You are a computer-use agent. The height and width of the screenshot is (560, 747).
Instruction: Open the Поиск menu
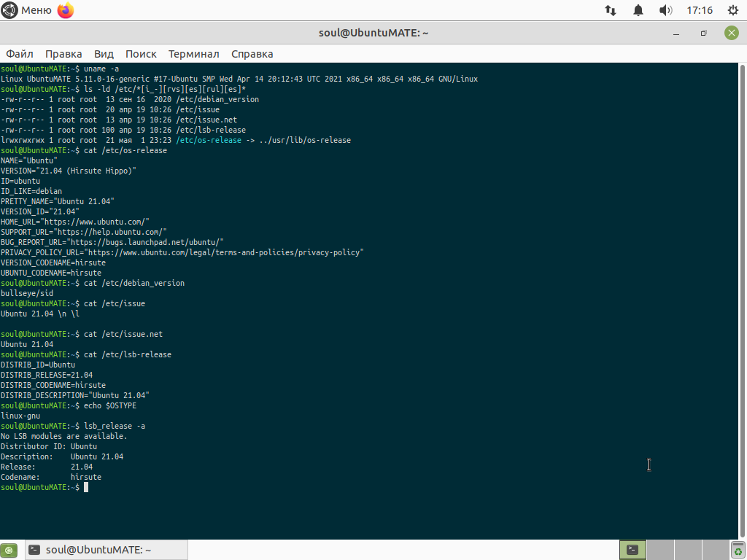click(141, 54)
